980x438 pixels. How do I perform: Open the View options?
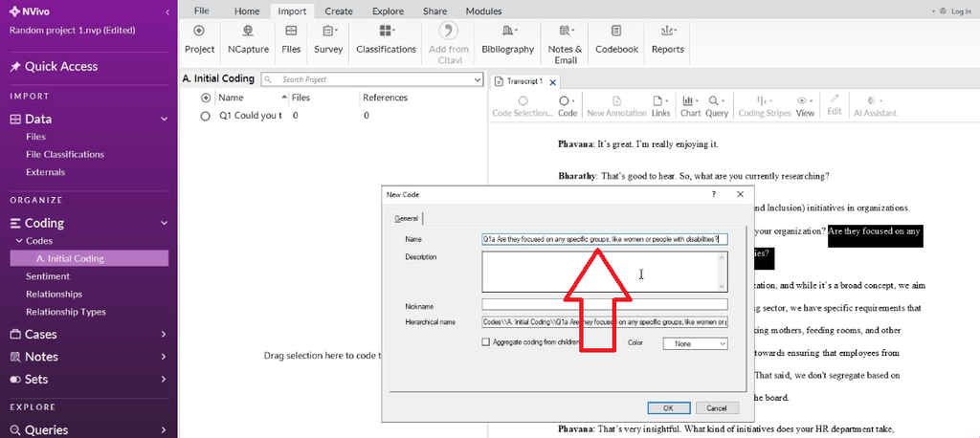pos(805,106)
